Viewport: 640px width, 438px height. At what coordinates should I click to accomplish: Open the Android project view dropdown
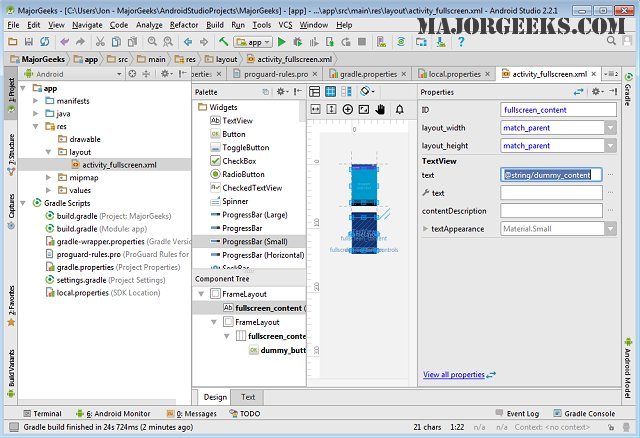pyautogui.click(x=73, y=74)
